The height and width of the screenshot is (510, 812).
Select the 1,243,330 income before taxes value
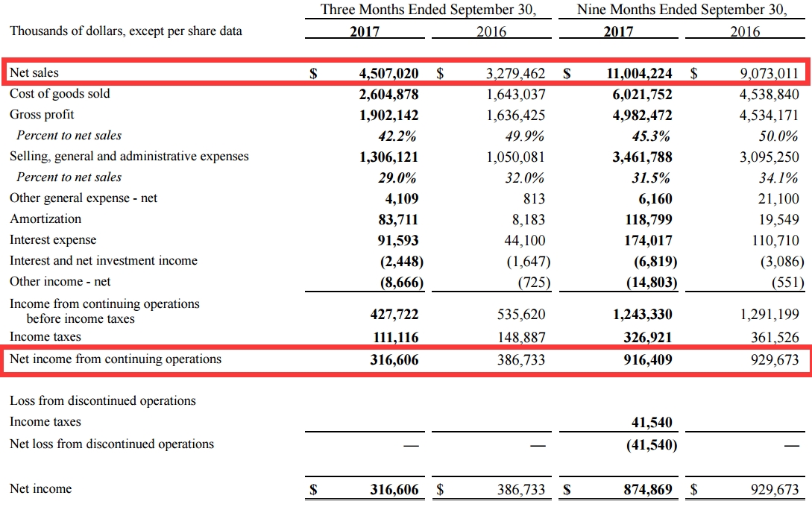coord(643,315)
